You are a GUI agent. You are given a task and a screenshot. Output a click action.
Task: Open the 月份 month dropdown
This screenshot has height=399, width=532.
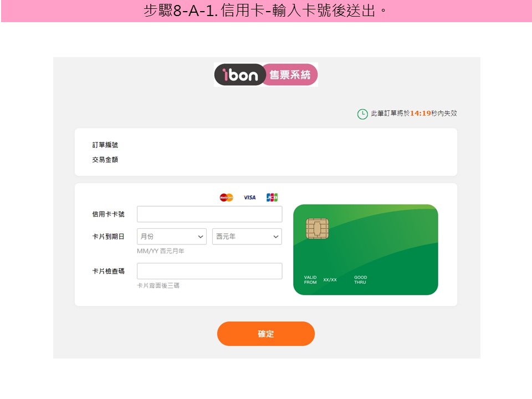click(172, 237)
